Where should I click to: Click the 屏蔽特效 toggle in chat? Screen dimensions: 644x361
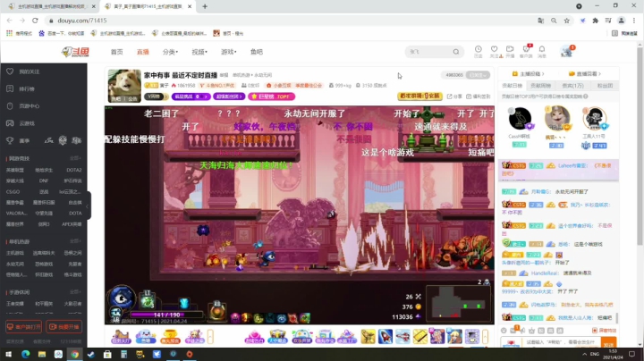click(x=604, y=331)
